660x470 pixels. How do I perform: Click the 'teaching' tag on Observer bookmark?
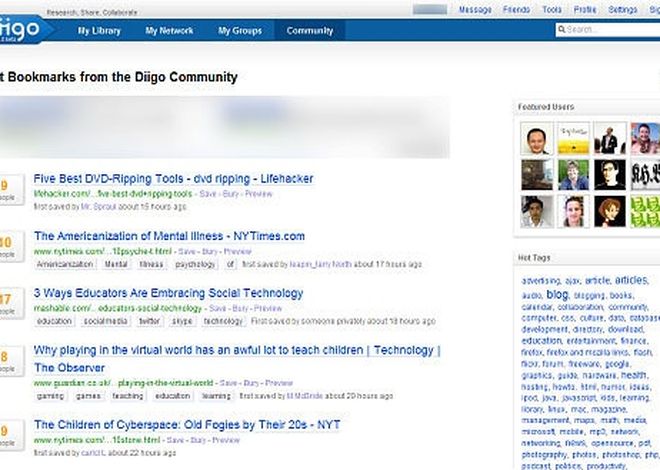point(128,396)
